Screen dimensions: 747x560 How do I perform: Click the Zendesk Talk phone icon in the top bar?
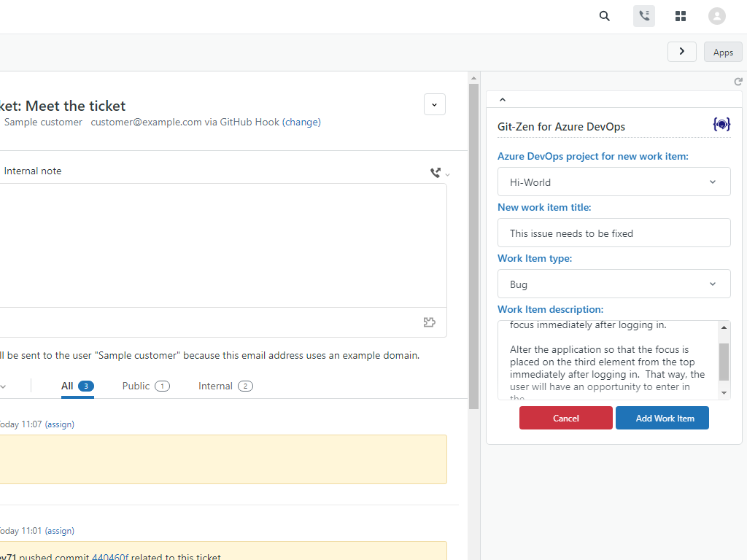pyautogui.click(x=643, y=15)
